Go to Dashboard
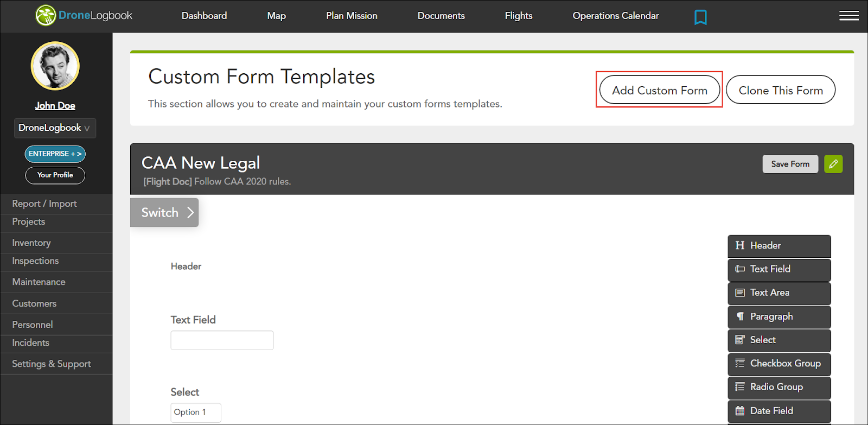Image resolution: width=868 pixels, height=425 pixels. (204, 16)
